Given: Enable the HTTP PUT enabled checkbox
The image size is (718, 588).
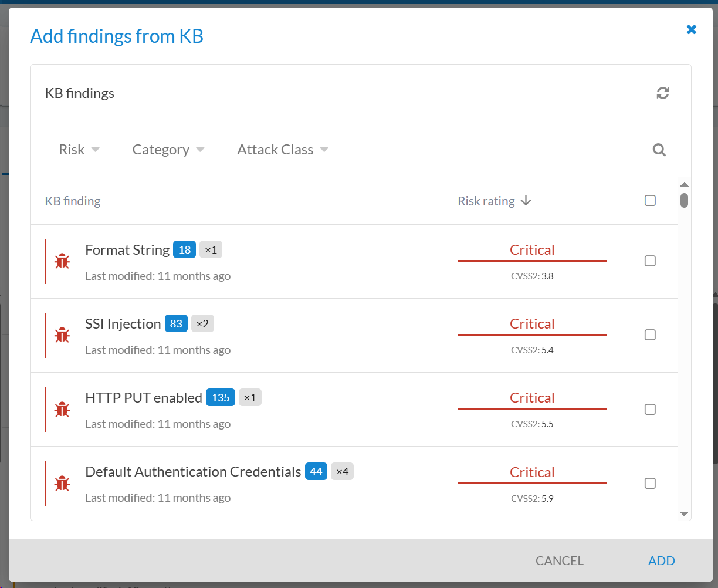Looking at the screenshot, I should 650,409.
